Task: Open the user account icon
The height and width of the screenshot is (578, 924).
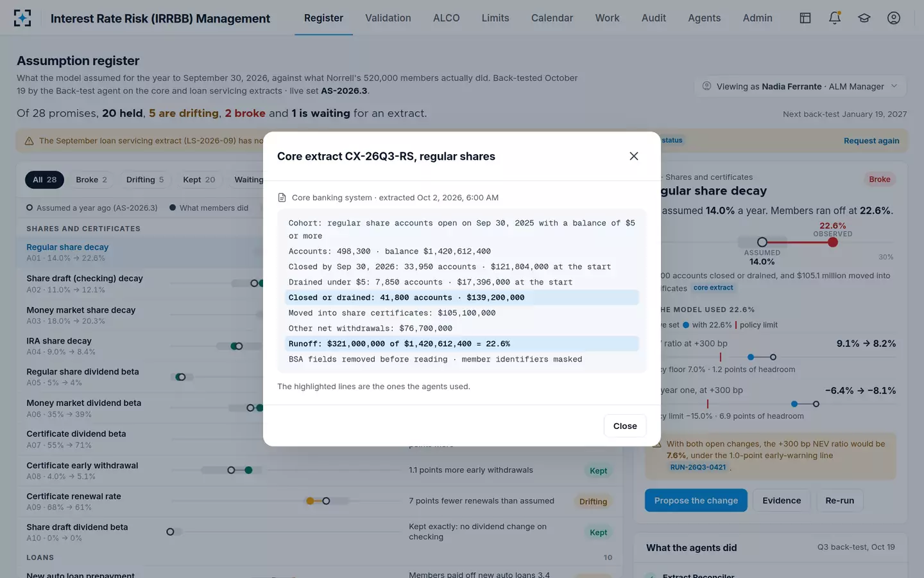Action: coord(894,18)
